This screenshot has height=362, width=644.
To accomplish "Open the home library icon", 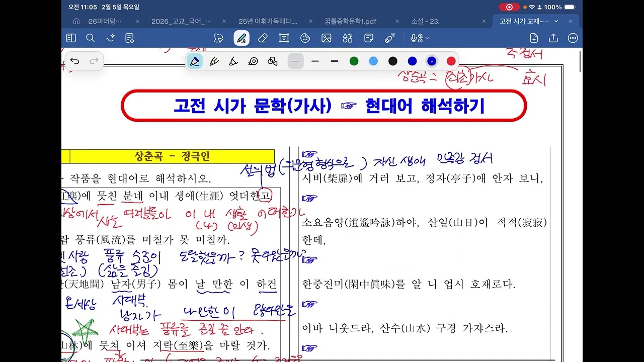I will [x=76, y=22].
